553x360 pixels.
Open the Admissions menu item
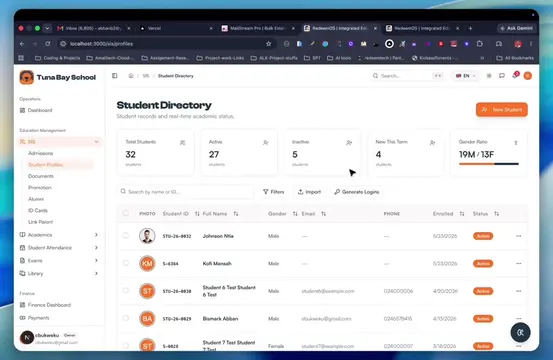[41, 153]
